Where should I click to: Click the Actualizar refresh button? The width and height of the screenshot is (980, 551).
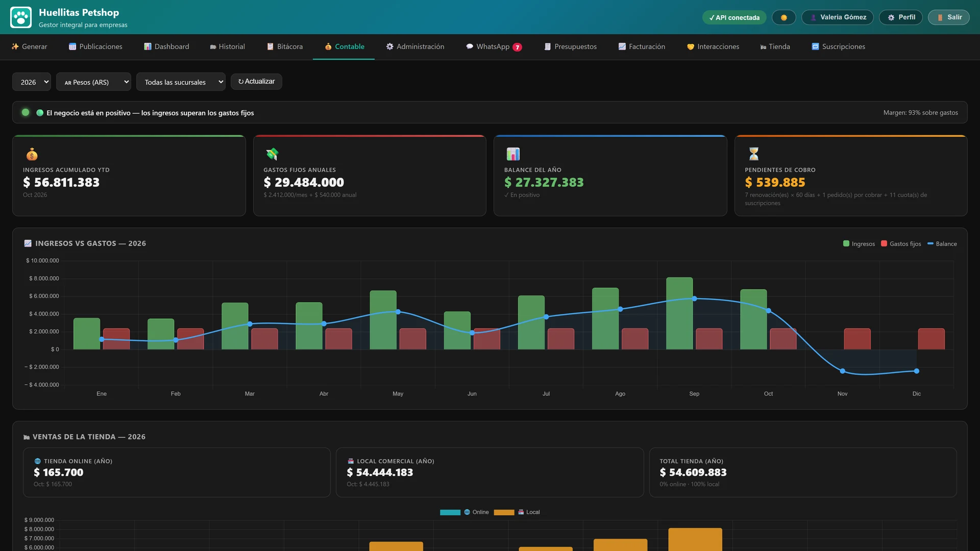tap(256, 82)
